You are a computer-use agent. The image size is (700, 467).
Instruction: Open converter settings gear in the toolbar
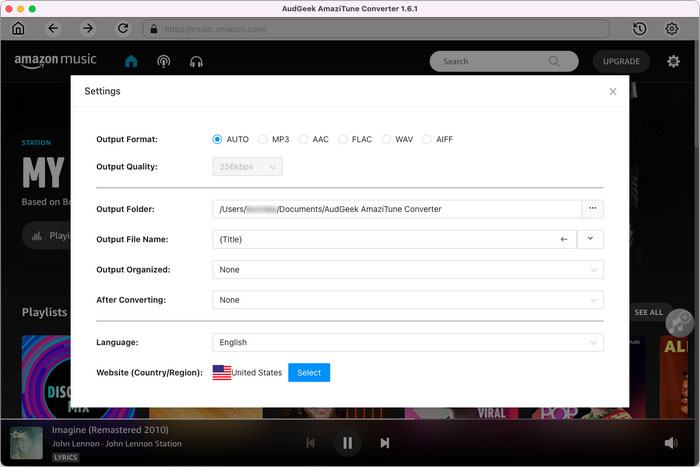pos(671,29)
